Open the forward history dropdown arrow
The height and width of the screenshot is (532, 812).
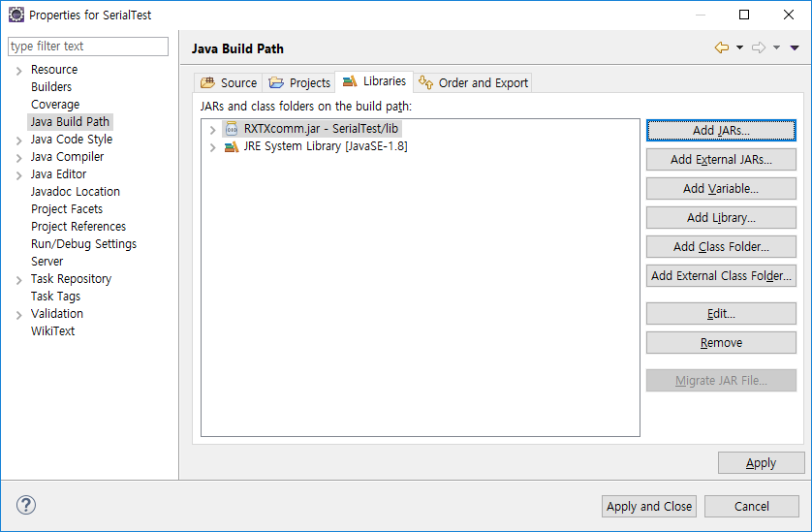pyautogui.click(x=776, y=47)
